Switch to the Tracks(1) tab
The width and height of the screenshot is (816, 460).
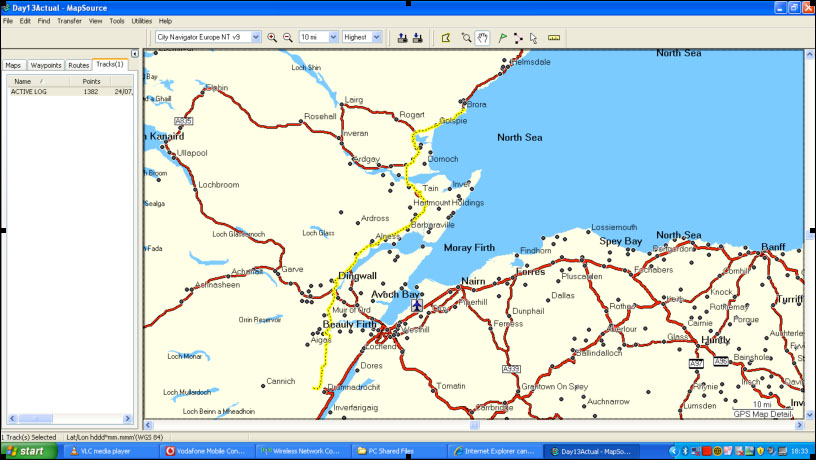[110, 65]
